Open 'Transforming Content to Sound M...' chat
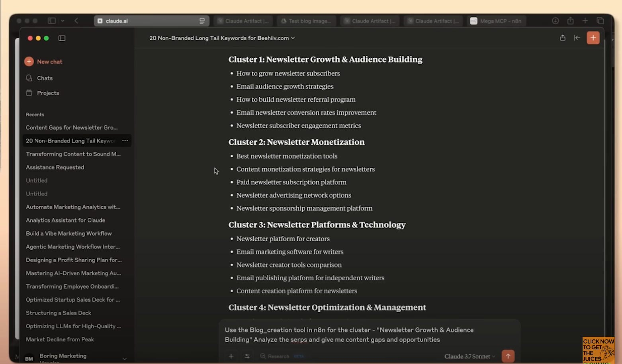This screenshot has width=622, height=364. pyautogui.click(x=73, y=154)
